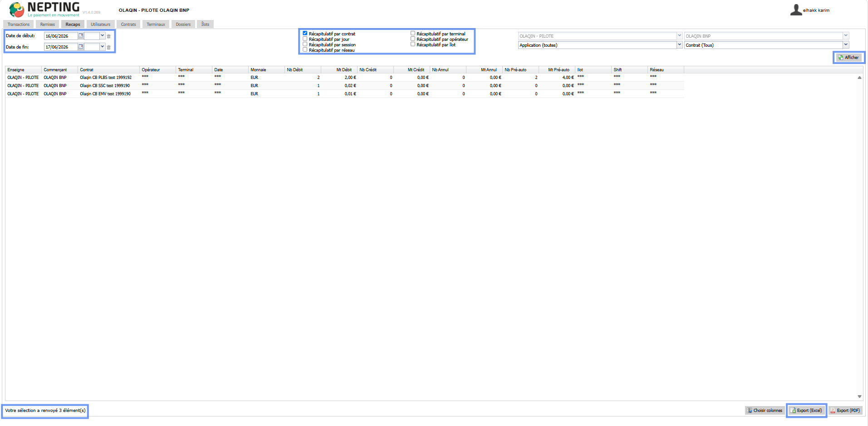Open the OLAQIN BNP commerçant dropdown

coord(846,36)
